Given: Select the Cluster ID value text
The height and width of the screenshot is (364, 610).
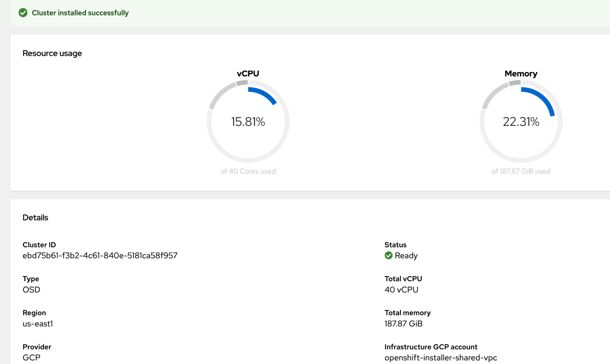Looking at the screenshot, I should tap(100, 255).
